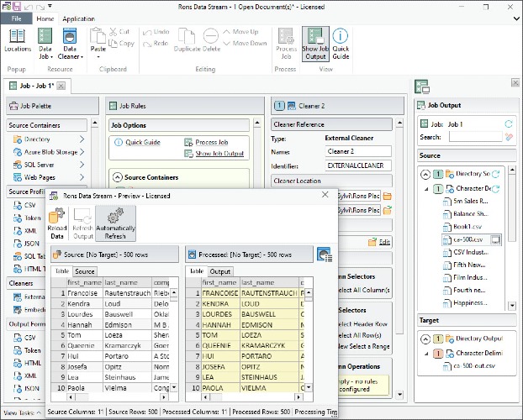The height and width of the screenshot is (420, 523).
Task: Click Refresh Output in Preview window
Action: pos(82,223)
